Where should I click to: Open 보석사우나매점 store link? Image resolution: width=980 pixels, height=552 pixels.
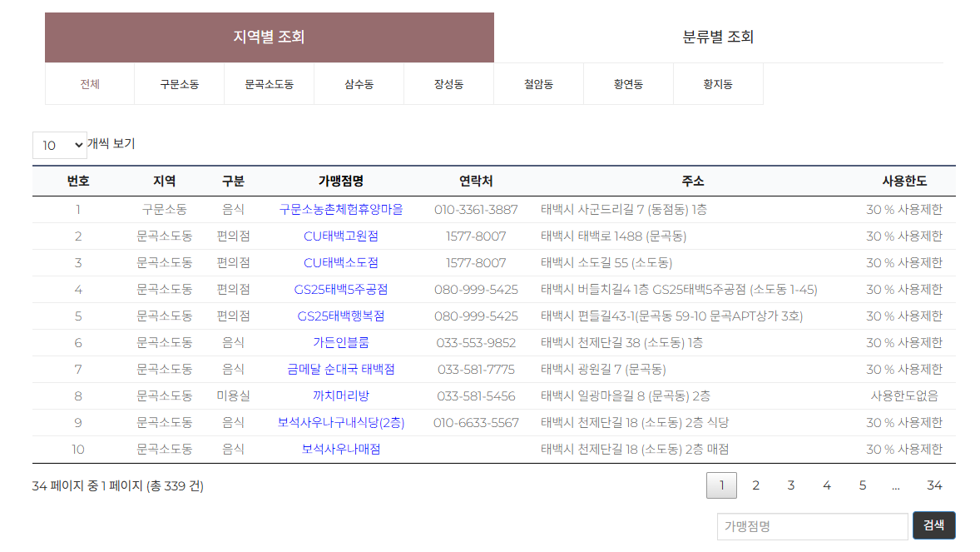click(340, 450)
